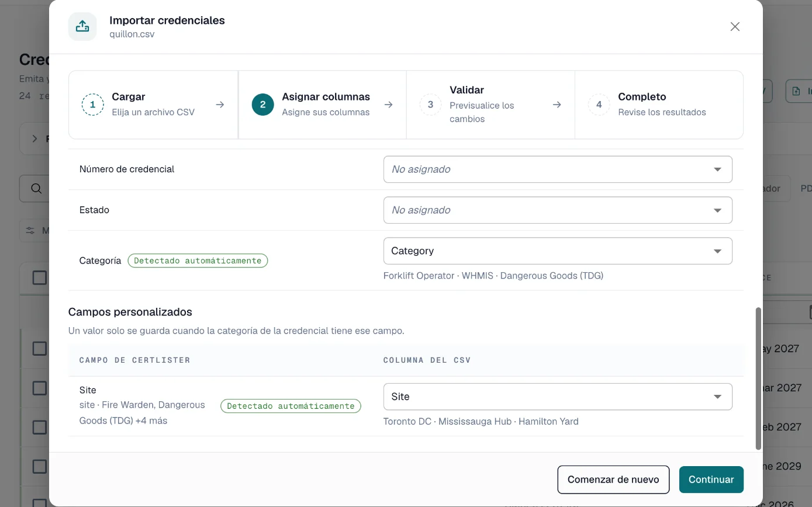The height and width of the screenshot is (507, 812).
Task: Go to step 1 Cargar
Action: pos(154,105)
